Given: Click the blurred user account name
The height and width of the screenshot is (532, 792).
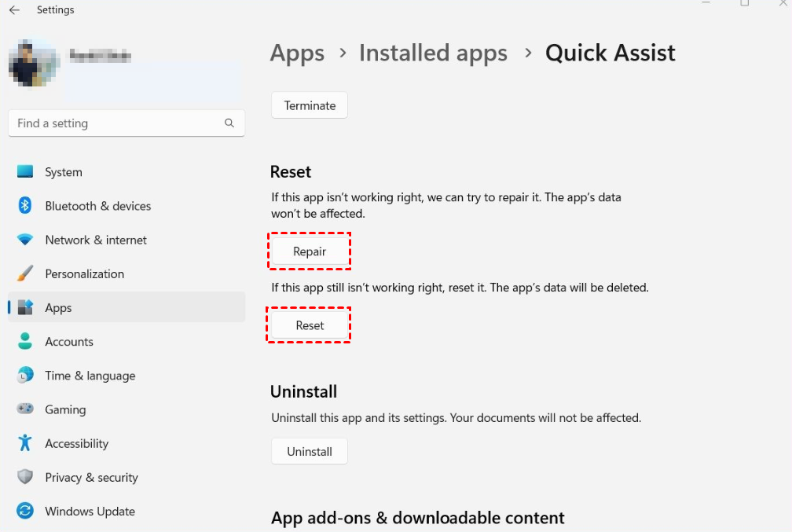Looking at the screenshot, I should tap(100, 56).
